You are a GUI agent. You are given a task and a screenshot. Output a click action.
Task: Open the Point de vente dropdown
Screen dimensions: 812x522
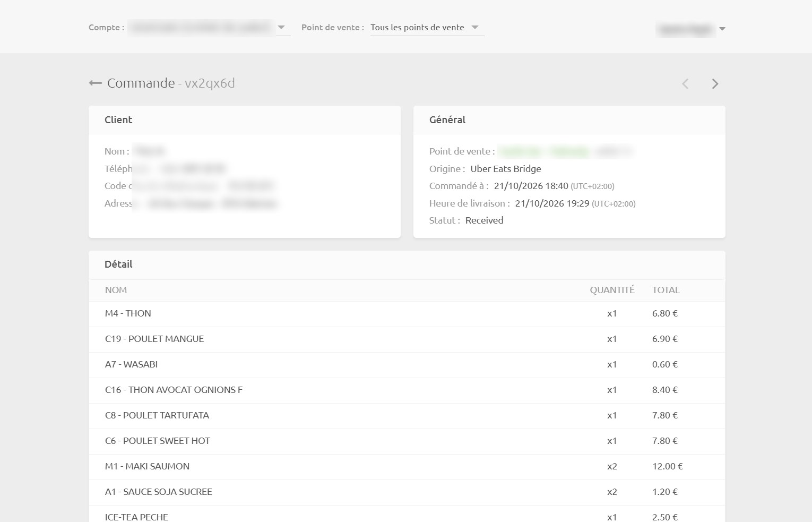click(x=427, y=28)
